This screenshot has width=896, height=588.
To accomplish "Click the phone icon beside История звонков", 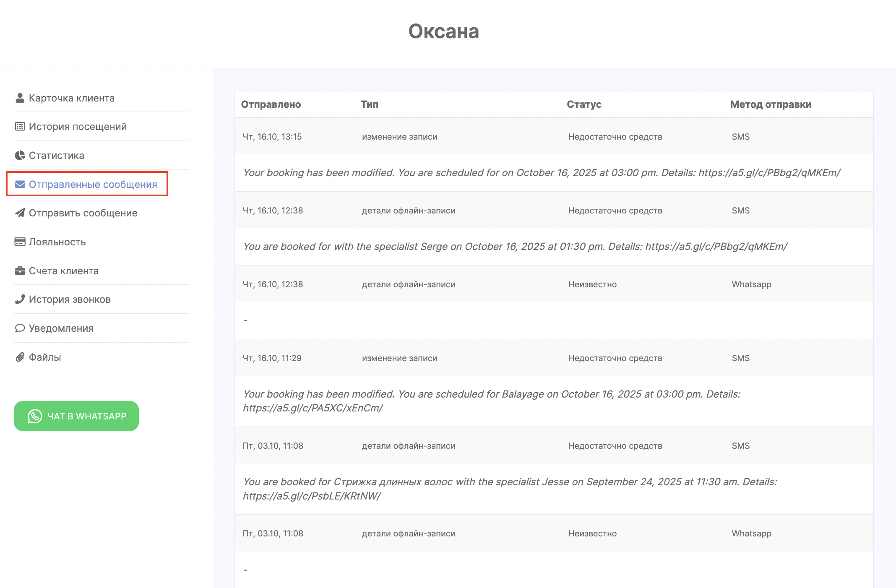I will (x=20, y=299).
